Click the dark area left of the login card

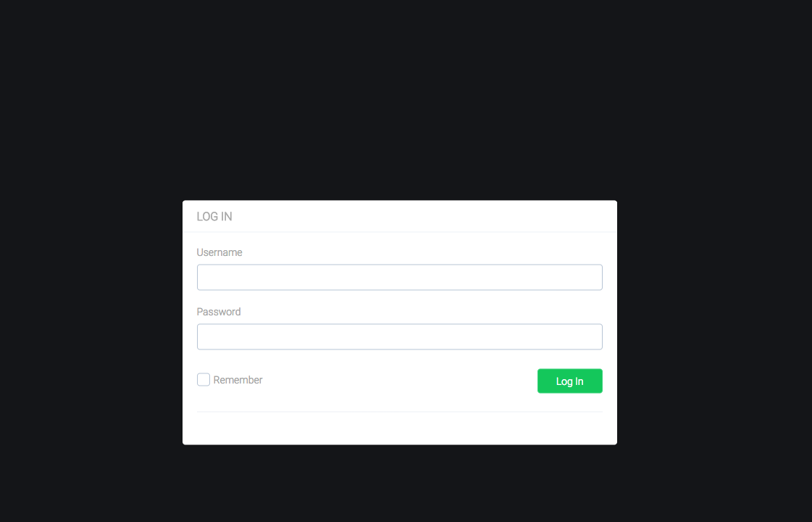[x=91, y=321]
